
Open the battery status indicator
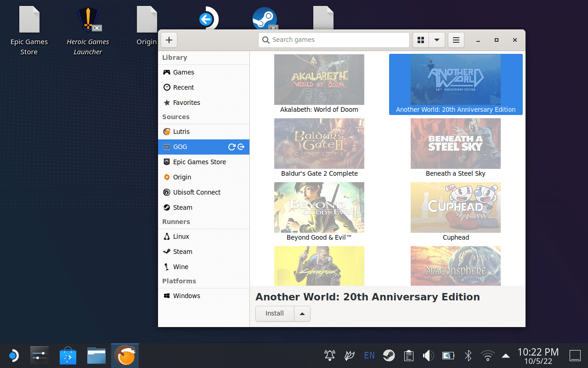point(448,355)
